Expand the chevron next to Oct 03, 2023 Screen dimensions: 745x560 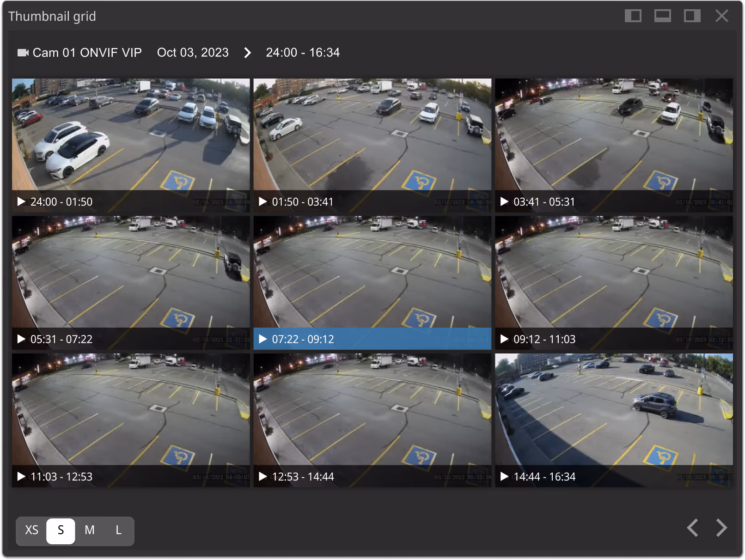248,53
